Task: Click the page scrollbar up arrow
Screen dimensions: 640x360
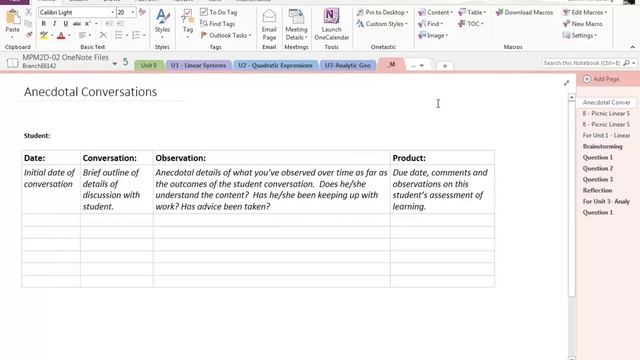Action: click(571, 98)
